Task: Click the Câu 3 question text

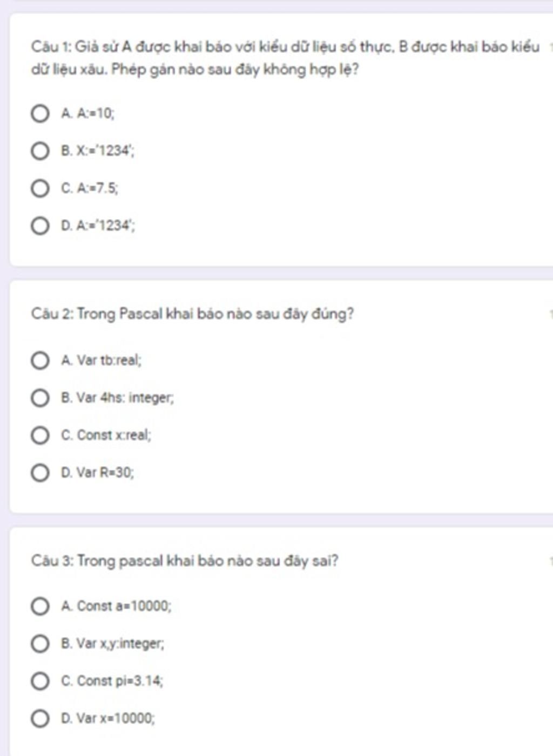Action: click(x=185, y=561)
